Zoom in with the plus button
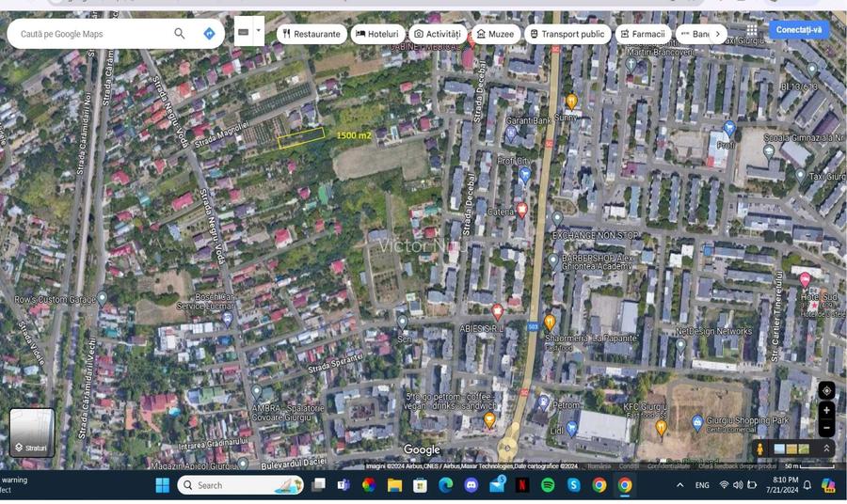Image resolution: width=847 pixels, height=504 pixels. (826, 411)
